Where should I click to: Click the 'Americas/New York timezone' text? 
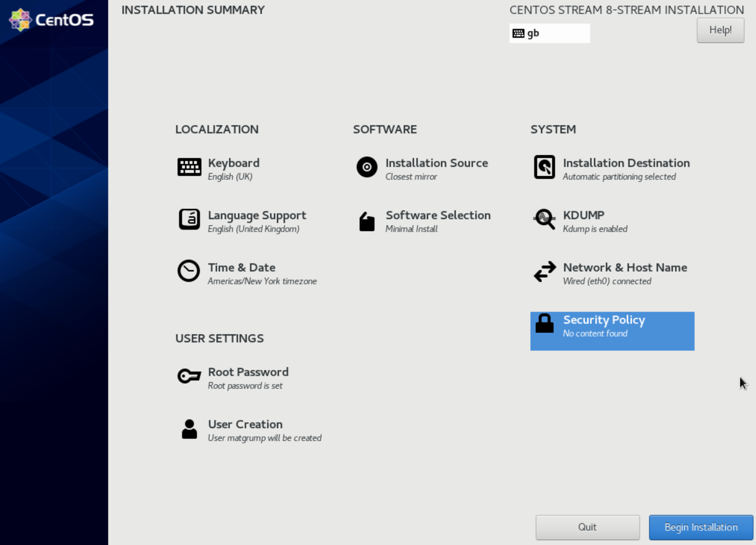pos(262,281)
